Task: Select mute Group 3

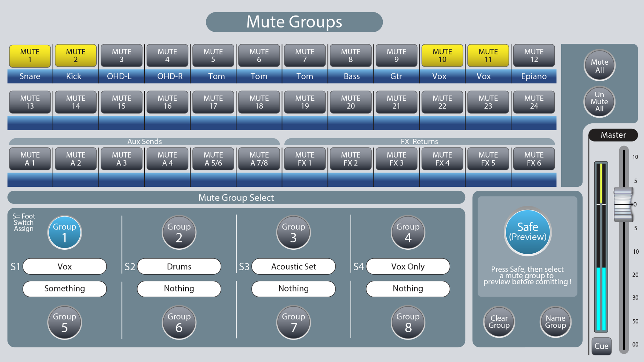Action: (x=294, y=232)
